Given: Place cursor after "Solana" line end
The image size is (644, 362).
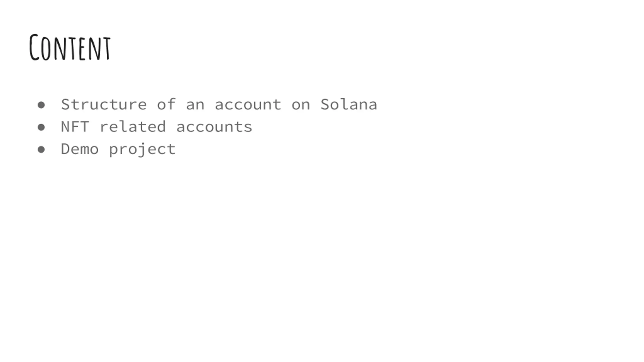Looking at the screenshot, I should pos(378,104).
